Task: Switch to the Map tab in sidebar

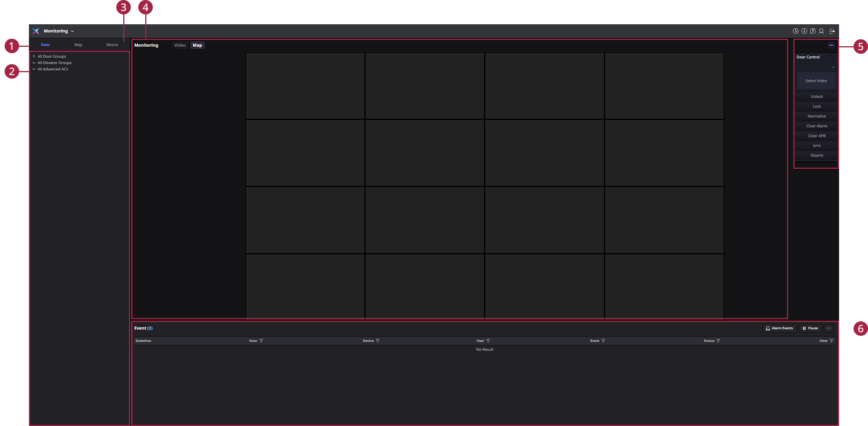Action: pos(78,45)
